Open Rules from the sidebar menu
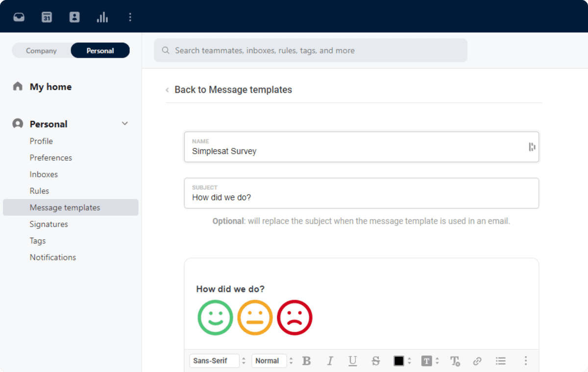The image size is (588, 372). coord(39,190)
